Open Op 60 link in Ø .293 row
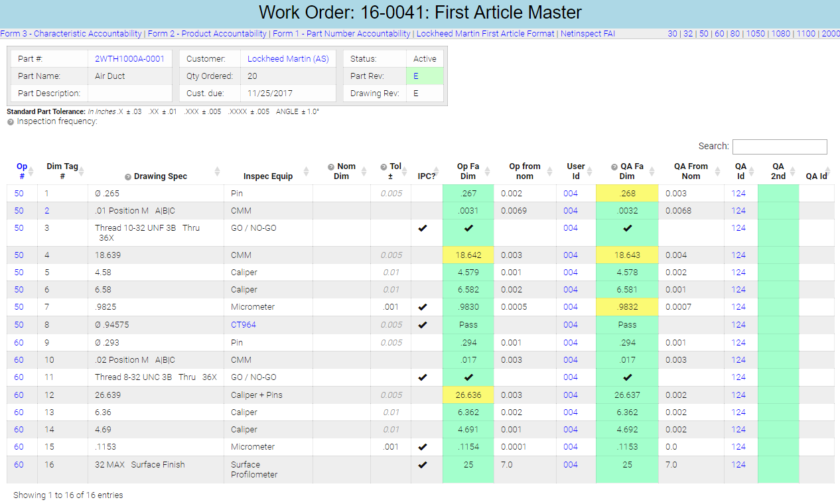Viewport: 840px width, 504px height. pos(19,343)
